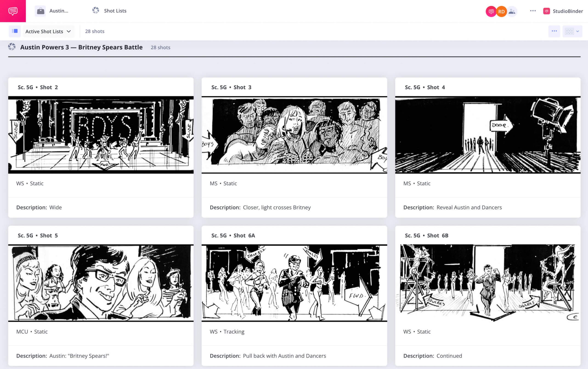Click the 28 shots count label
The image size is (588, 369).
[x=95, y=31]
